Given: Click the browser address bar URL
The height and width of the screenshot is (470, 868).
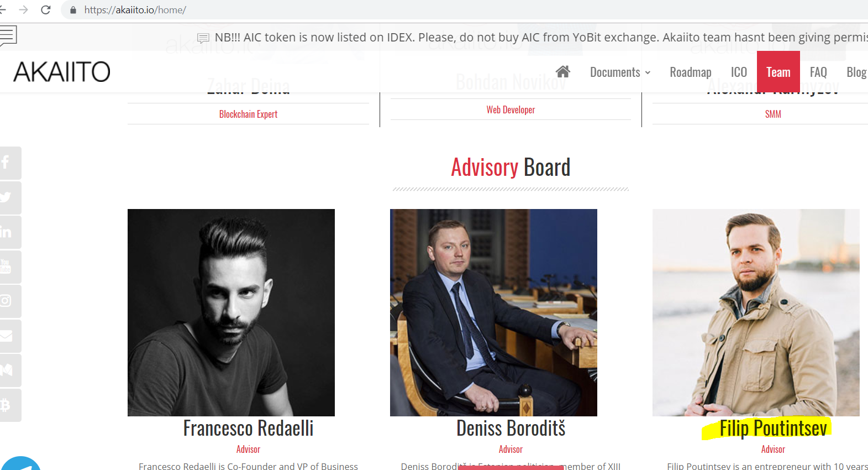Looking at the screenshot, I should [135, 10].
